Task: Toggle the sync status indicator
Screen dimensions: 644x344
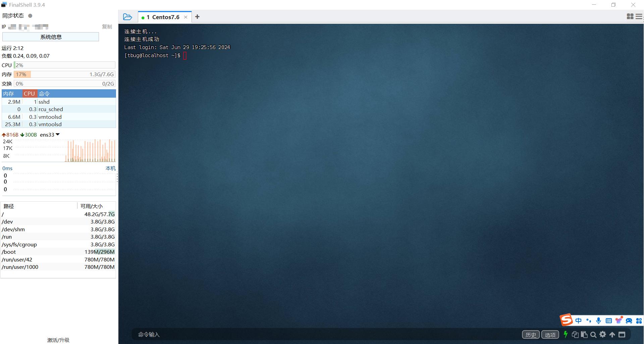Action: pyautogui.click(x=30, y=16)
